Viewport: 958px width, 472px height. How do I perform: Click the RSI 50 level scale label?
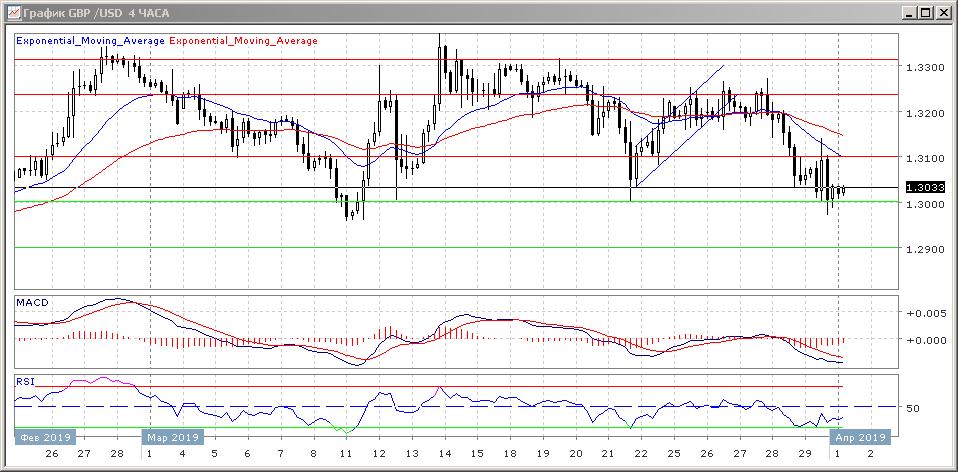[912, 409]
